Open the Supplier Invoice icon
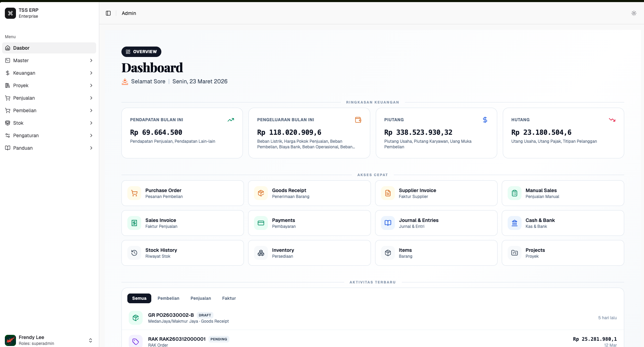The width and height of the screenshot is (644, 347). (388, 193)
